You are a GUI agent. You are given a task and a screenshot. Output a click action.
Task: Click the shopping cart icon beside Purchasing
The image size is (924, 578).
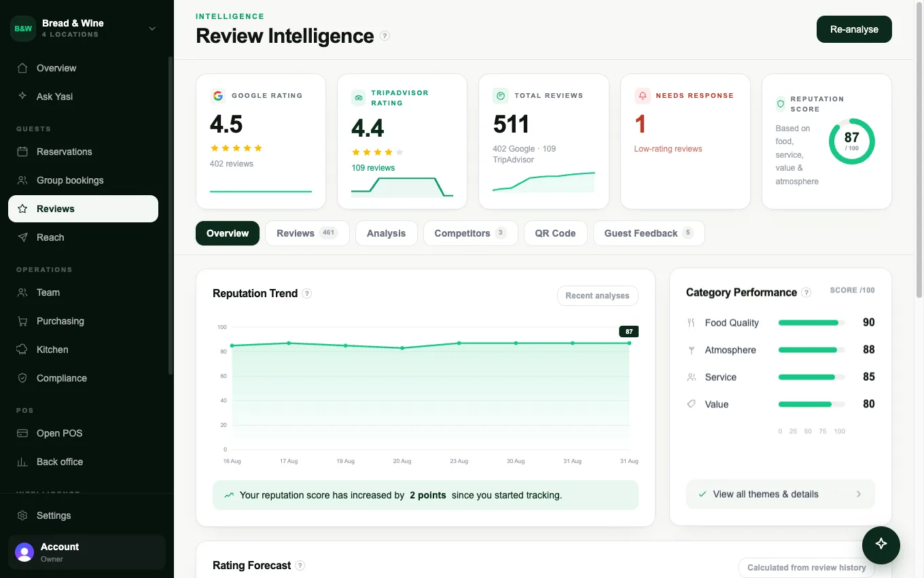[22, 321]
